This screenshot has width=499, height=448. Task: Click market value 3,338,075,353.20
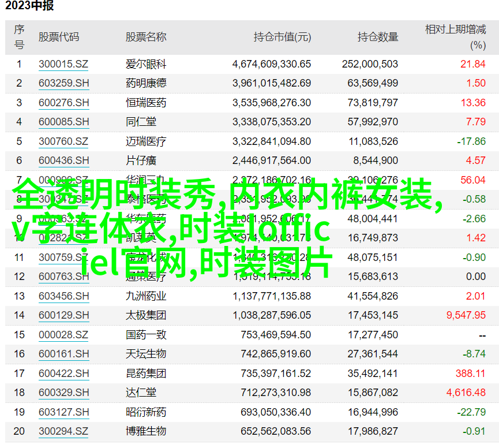272,122
